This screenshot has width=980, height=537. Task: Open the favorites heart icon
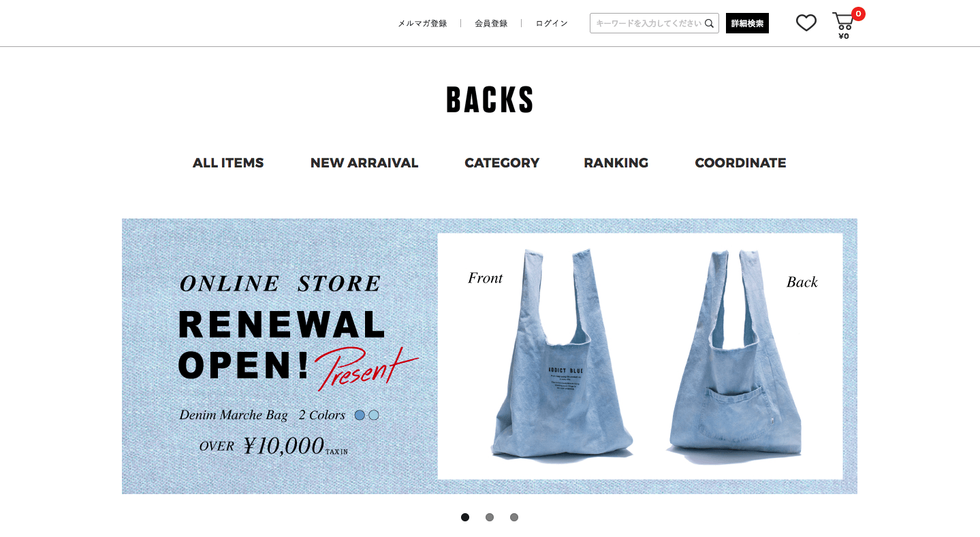tap(806, 23)
